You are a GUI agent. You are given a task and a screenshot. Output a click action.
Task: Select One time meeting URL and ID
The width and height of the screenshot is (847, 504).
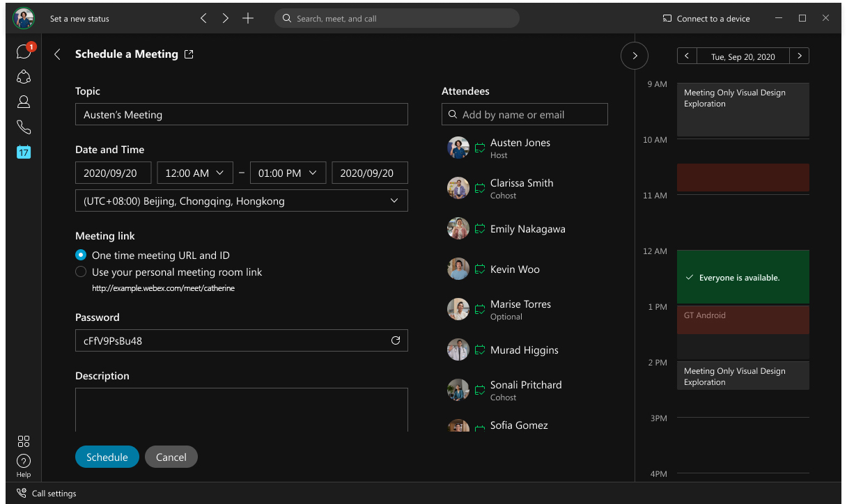[x=81, y=255]
